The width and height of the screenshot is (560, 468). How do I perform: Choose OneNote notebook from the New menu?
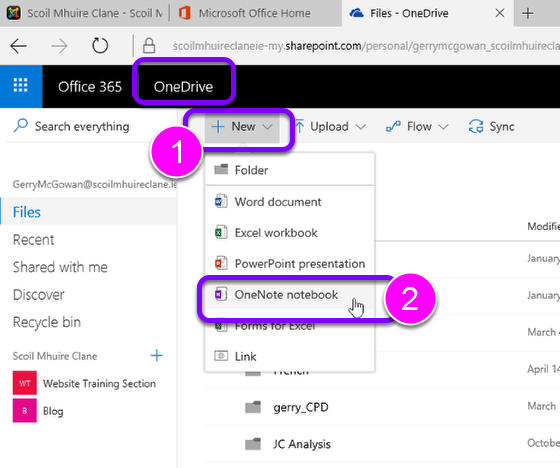pyautogui.click(x=290, y=295)
